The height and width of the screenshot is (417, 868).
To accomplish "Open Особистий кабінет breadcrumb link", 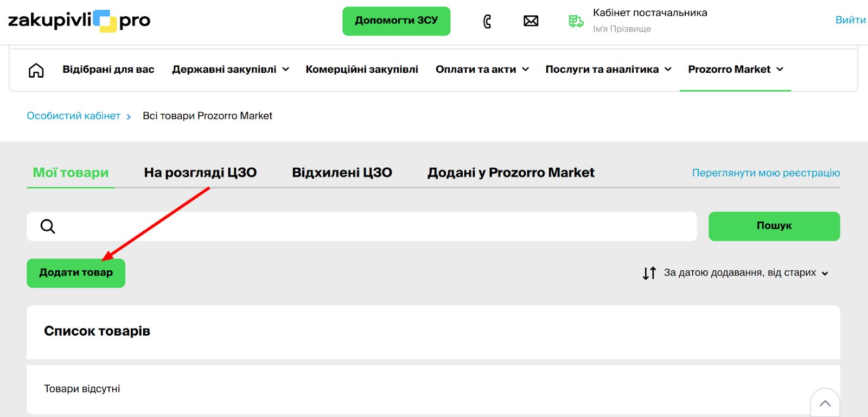I will pyautogui.click(x=74, y=116).
